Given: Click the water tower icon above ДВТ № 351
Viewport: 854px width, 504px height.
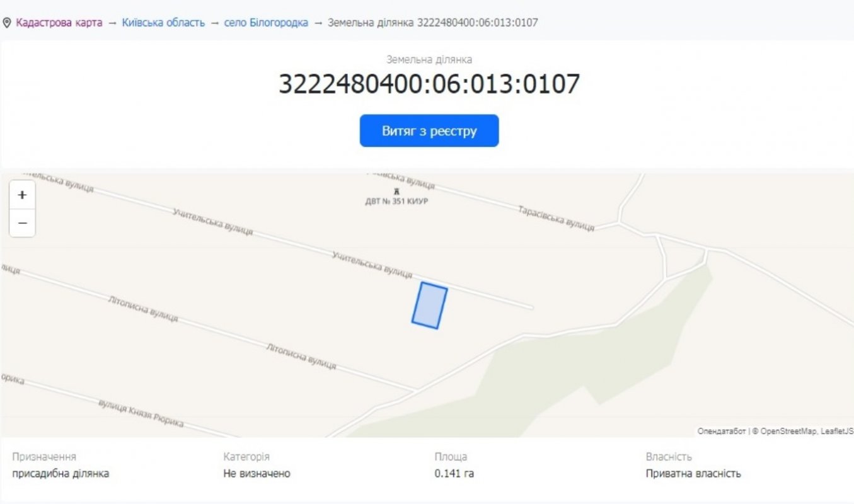Looking at the screenshot, I should [396, 192].
